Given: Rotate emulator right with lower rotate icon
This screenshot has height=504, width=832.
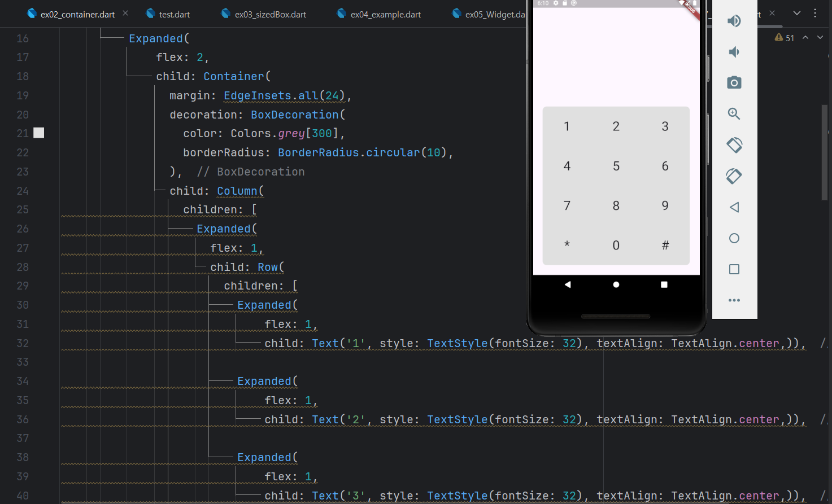Looking at the screenshot, I should [x=734, y=176].
